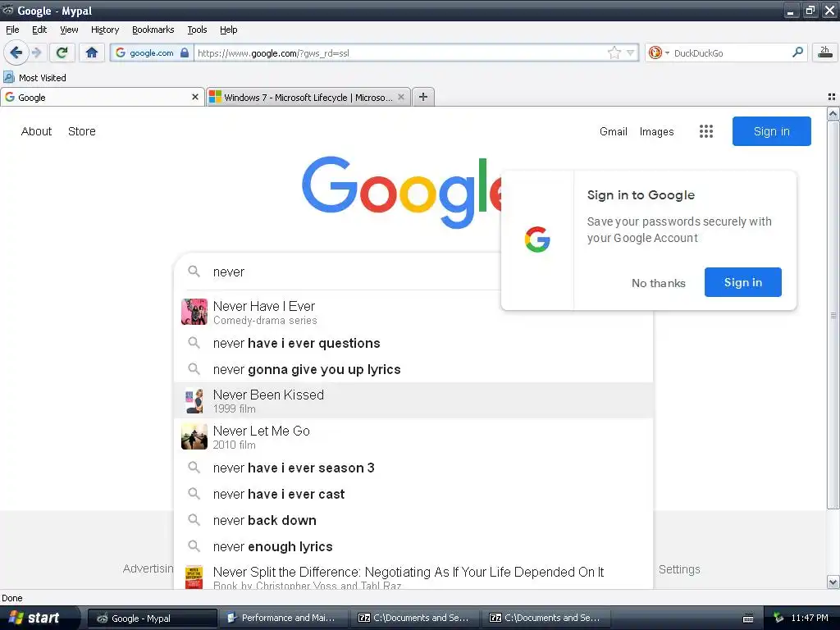Open the Google apps grid icon
The image size is (840, 630).
coord(706,131)
